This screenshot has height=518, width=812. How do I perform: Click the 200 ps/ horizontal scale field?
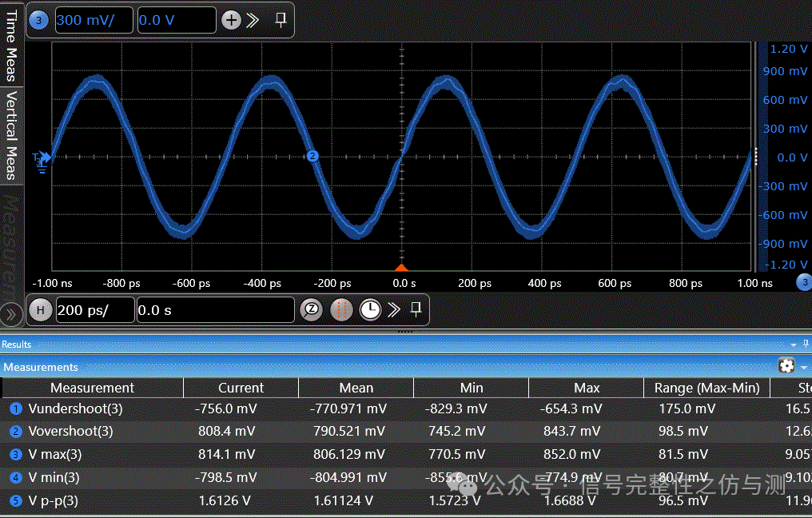click(x=94, y=310)
